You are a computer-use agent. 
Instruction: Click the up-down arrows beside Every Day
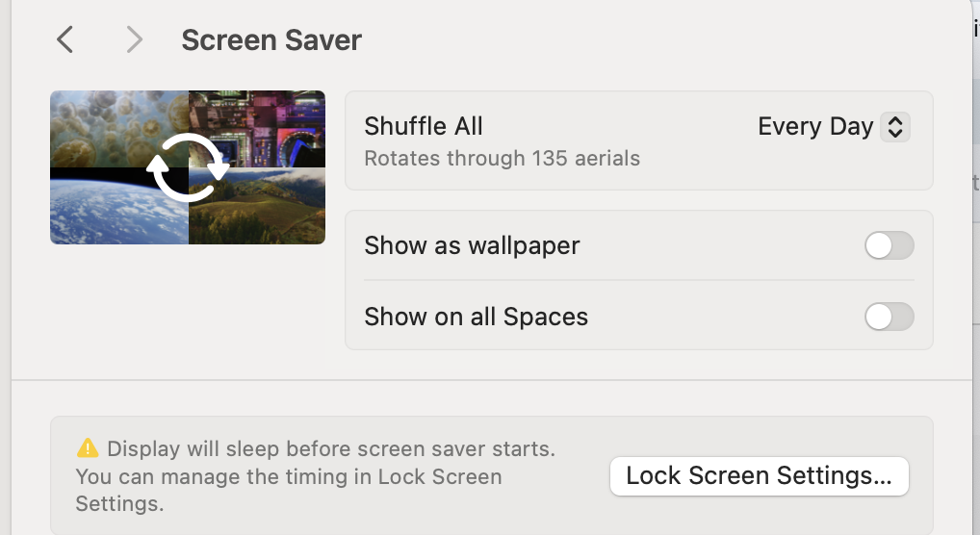895,127
